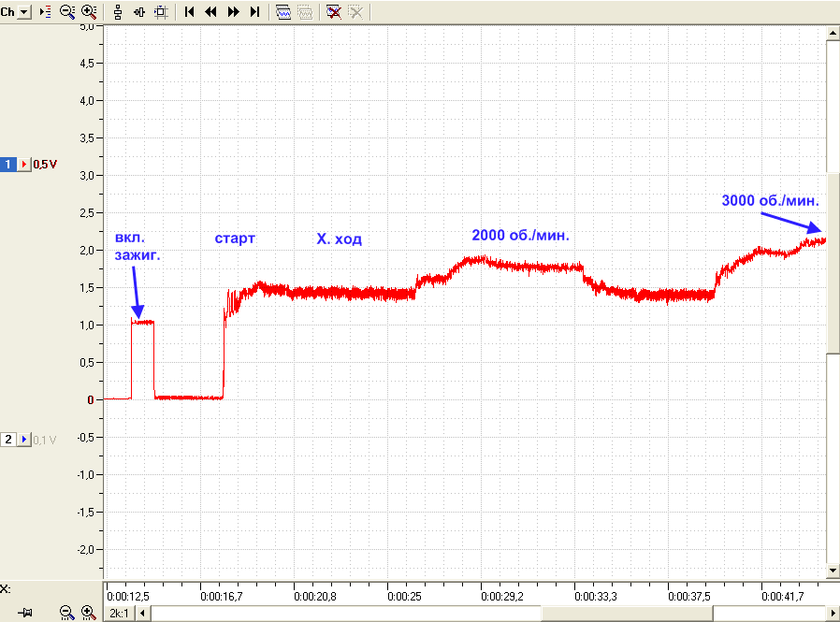
Task: Click the vertical scrollbar up arrow
Action: 833,34
